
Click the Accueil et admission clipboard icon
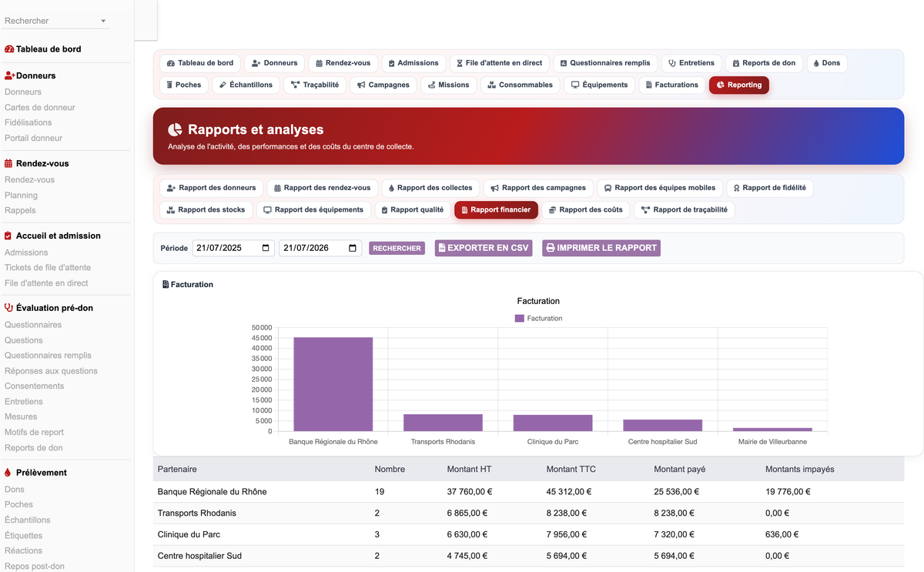[x=8, y=236]
